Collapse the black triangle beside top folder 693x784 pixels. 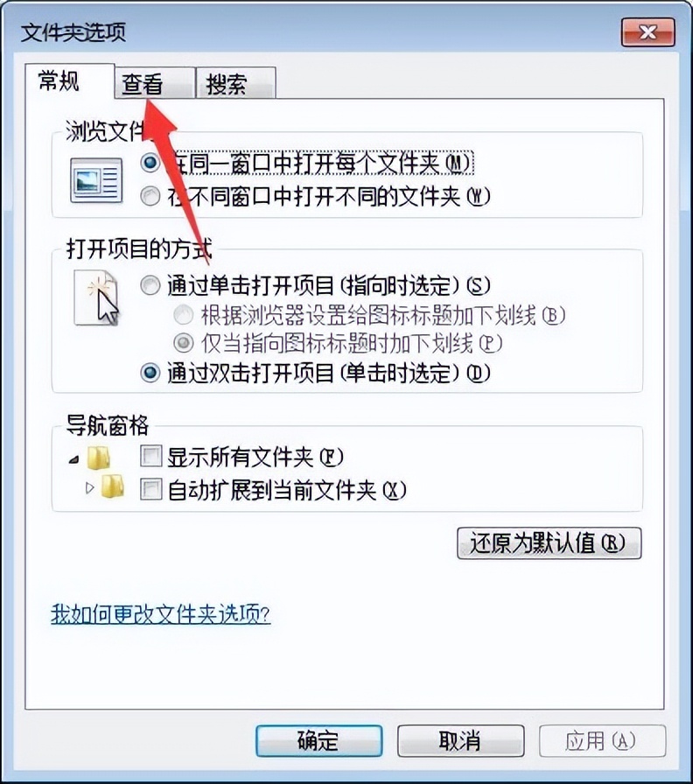(74, 459)
